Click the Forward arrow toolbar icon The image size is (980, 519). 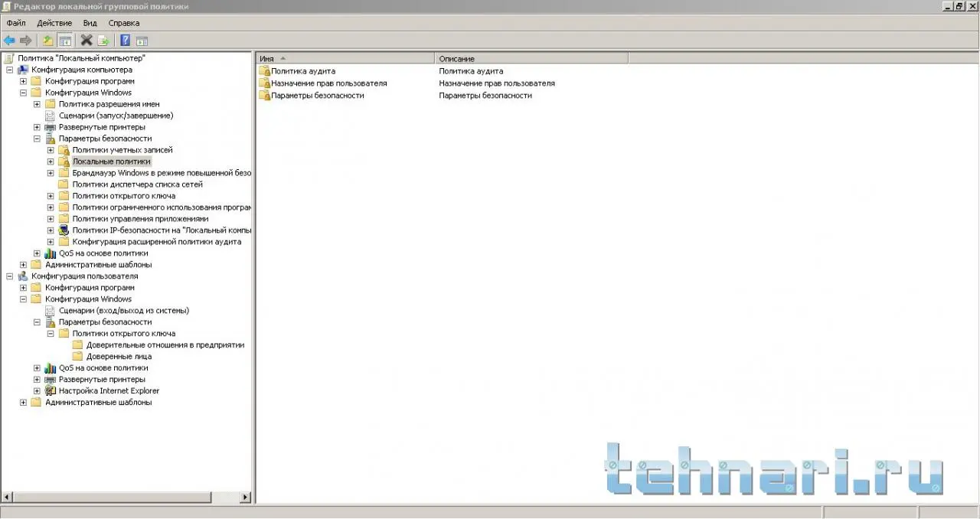pyautogui.click(x=26, y=41)
